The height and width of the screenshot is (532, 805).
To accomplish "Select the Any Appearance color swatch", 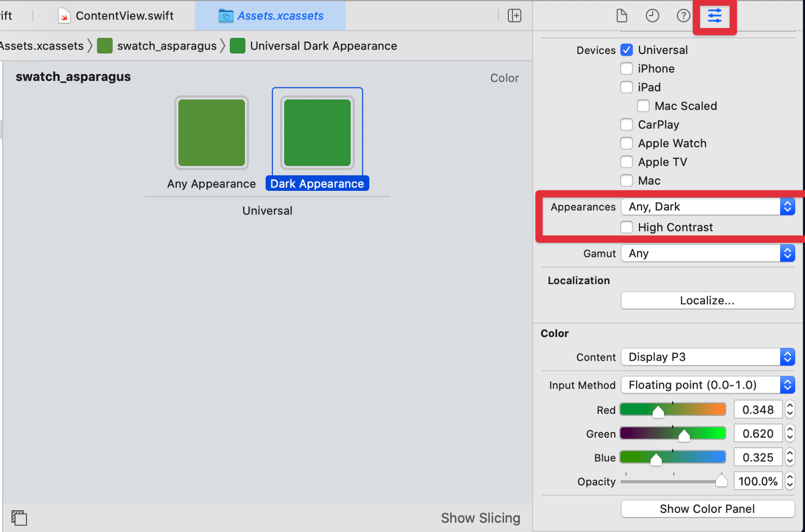I will (211, 132).
